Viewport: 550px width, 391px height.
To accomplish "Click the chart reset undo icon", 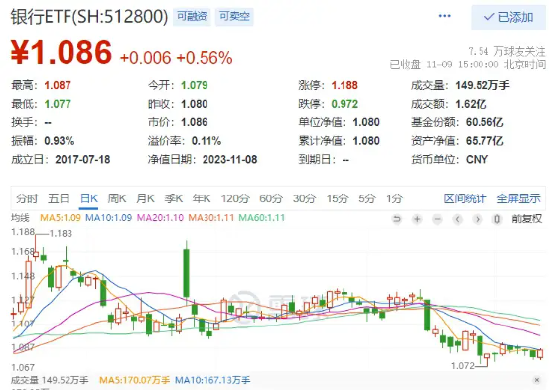I will [x=397, y=219].
